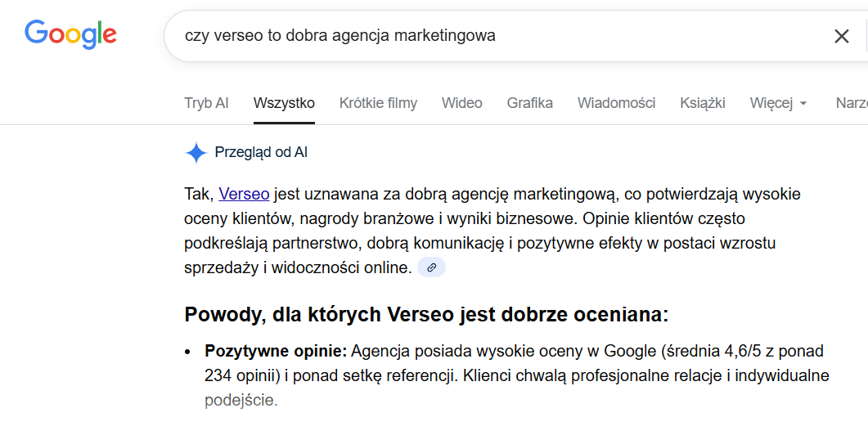
Task: Click the heading about why Verseo is rated well
Action: pyautogui.click(x=426, y=315)
